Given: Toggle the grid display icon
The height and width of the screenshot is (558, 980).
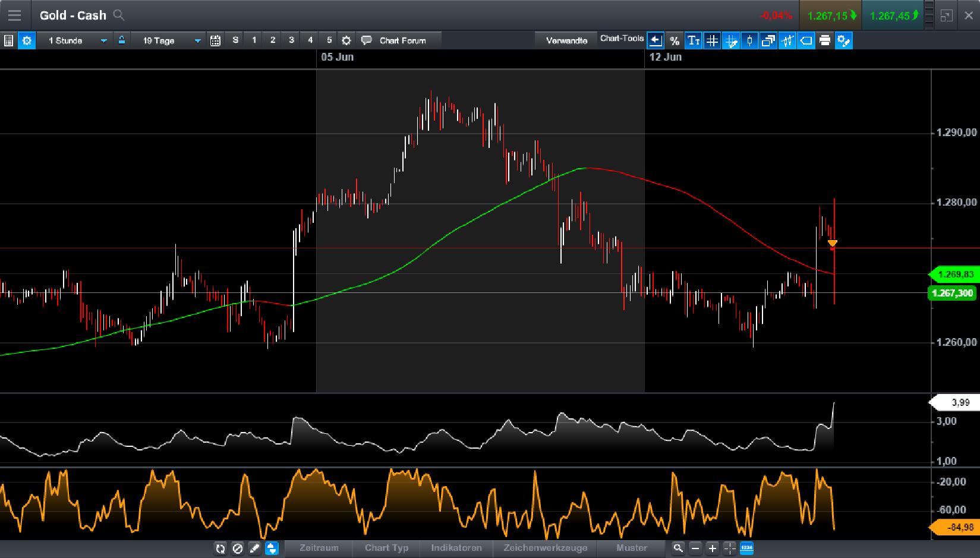Looking at the screenshot, I should click(x=712, y=41).
